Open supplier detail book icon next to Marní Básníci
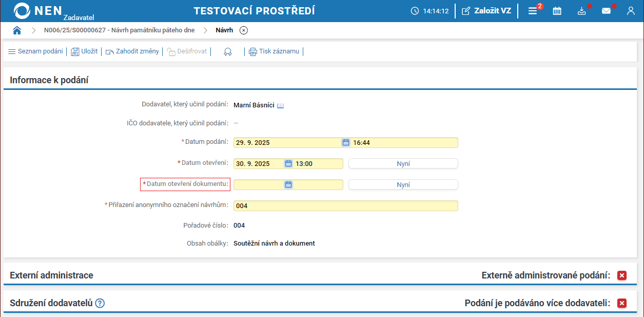The image size is (644, 317). click(x=281, y=105)
